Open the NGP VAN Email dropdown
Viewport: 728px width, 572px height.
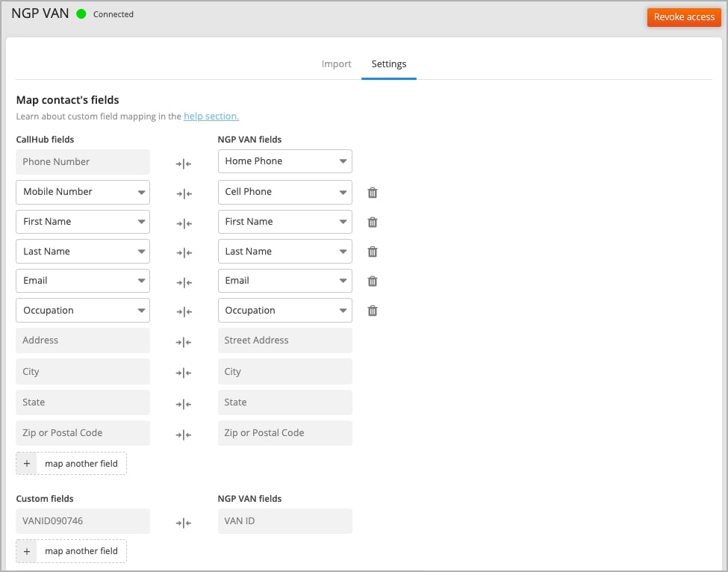[x=285, y=281]
